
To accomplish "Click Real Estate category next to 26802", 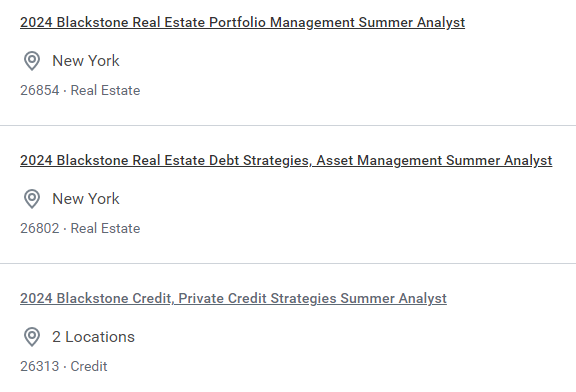I will pyautogui.click(x=105, y=229).
